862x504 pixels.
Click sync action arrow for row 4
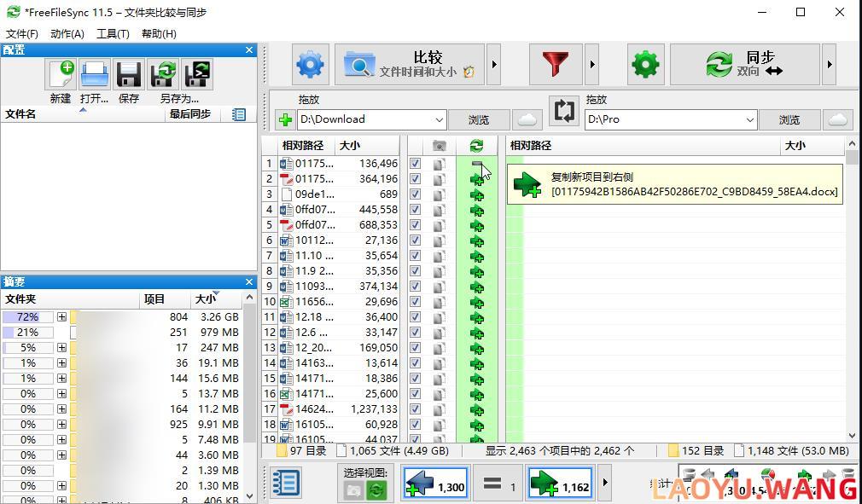click(476, 210)
